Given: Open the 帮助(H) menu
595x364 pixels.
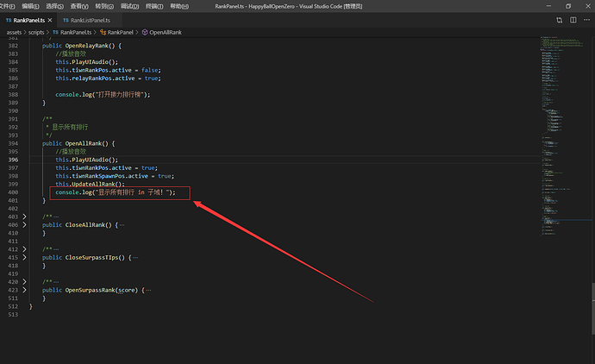Looking at the screenshot, I should point(179,6).
